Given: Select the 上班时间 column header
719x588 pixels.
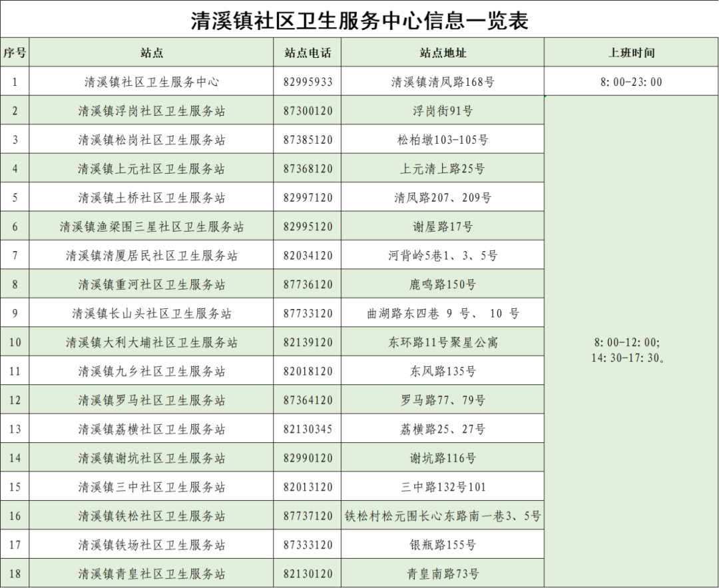Looking at the screenshot, I should (x=631, y=53).
